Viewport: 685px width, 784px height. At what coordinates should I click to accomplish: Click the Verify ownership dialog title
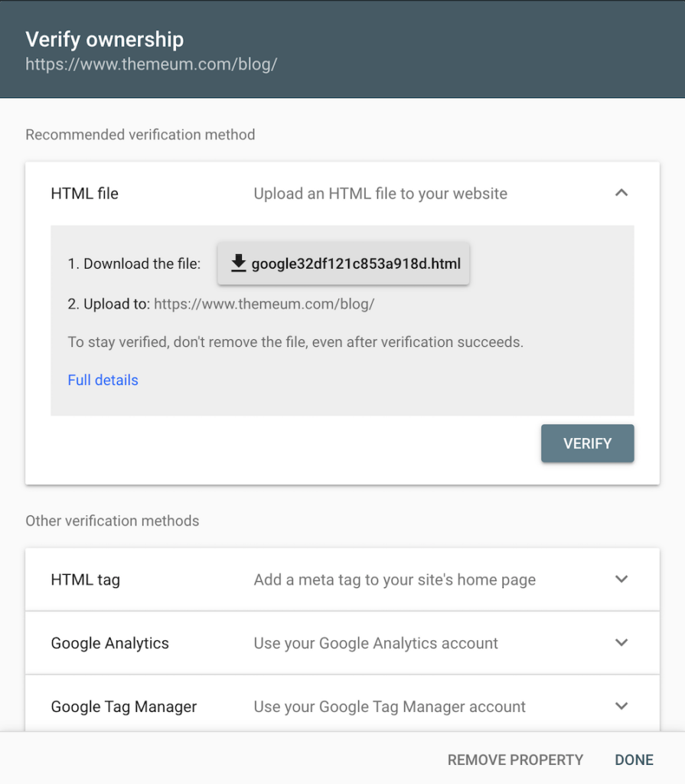pyautogui.click(x=105, y=39)
